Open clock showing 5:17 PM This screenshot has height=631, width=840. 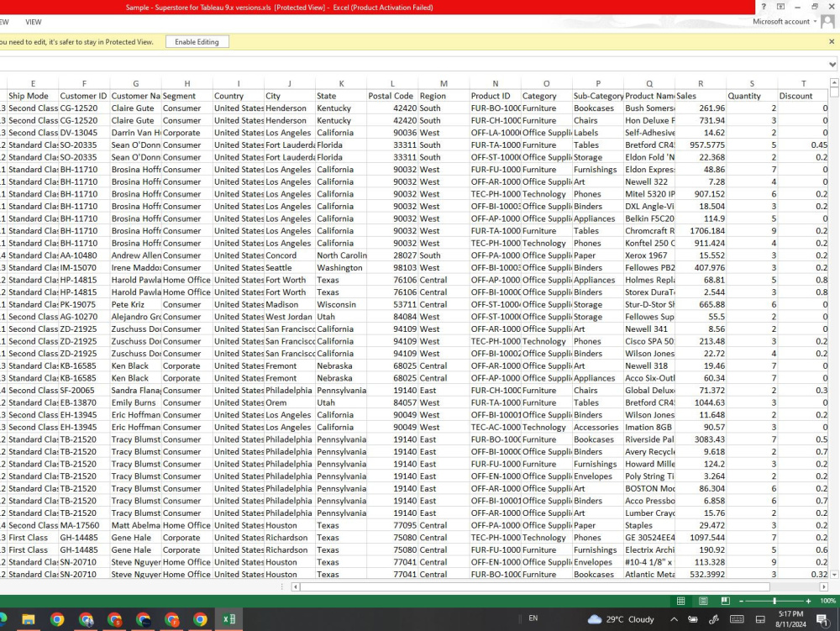[x=790, y=619]
